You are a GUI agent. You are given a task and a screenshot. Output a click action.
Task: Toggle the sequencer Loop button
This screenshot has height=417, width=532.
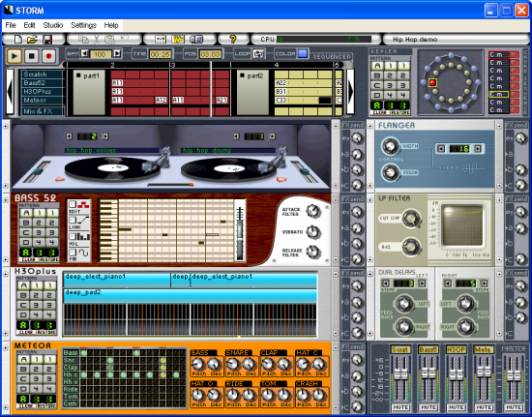pos(258,54)
